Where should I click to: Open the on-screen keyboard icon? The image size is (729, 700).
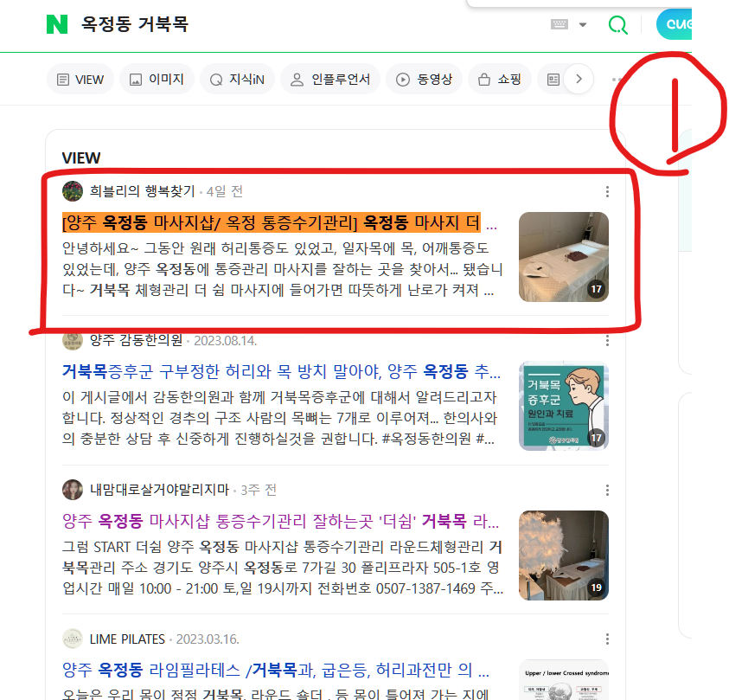pos(560,24)
